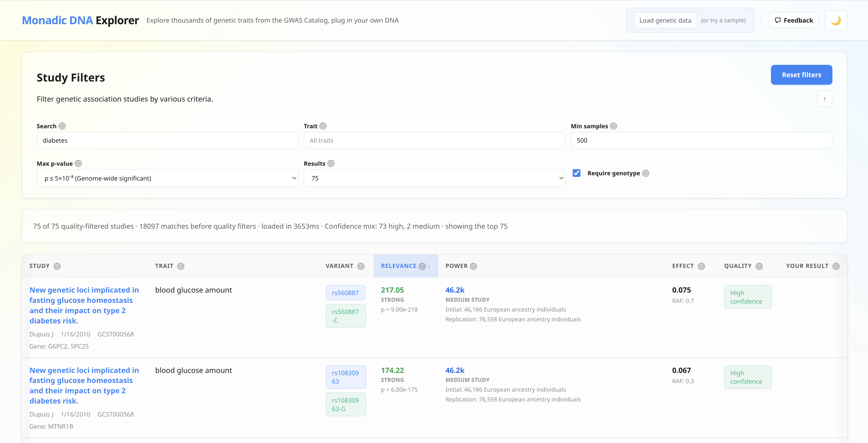Open the Results count dropdown
868x443 pixels.
click(434, 178)
